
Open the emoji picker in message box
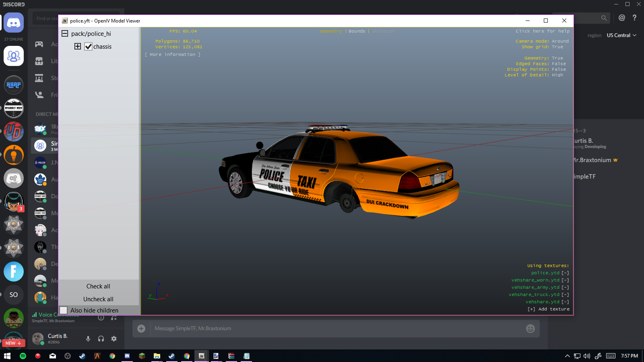[x=530, y=329]
